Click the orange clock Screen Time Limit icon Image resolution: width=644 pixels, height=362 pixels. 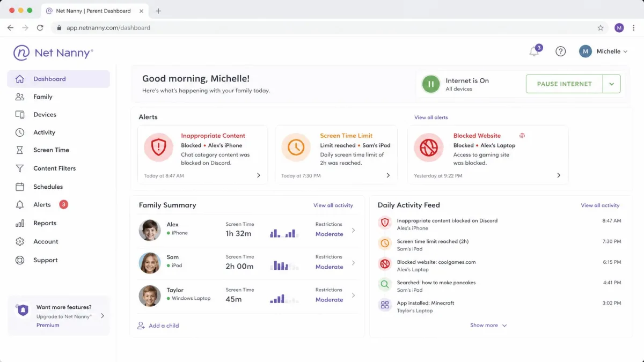[296, 147]
